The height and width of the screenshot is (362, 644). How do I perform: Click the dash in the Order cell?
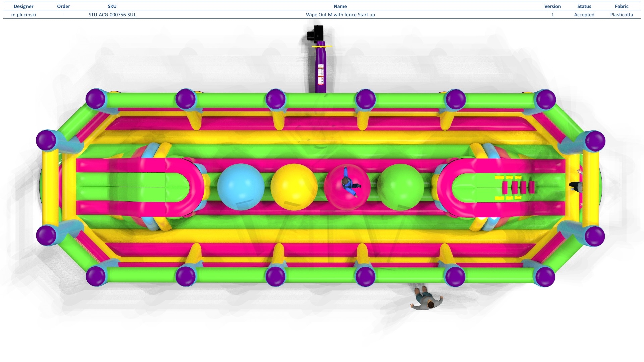63,15
